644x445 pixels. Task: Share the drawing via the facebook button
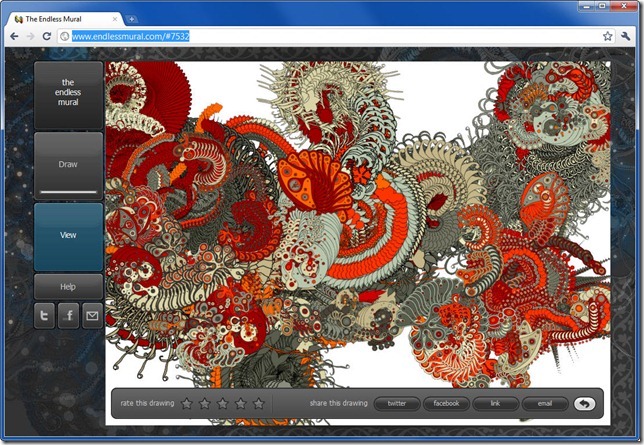coord(446,404)
